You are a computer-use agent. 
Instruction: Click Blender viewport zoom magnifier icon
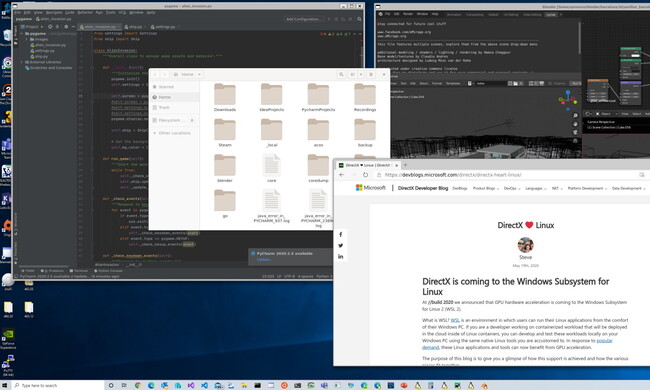(575, 116)
